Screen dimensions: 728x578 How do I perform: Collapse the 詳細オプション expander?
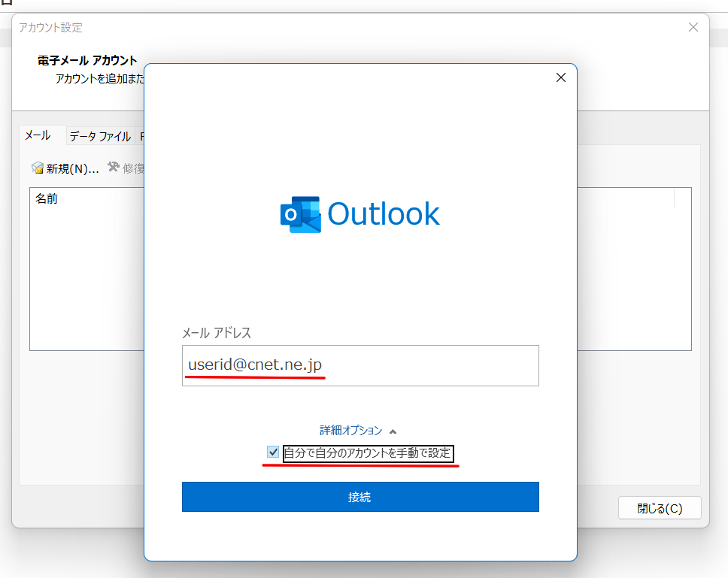(357, 431)
